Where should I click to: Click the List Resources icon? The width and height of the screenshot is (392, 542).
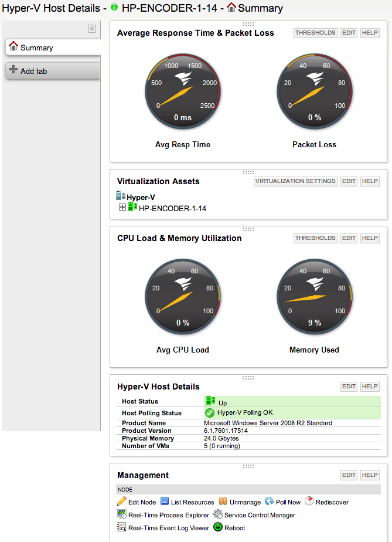click(165, 501)
